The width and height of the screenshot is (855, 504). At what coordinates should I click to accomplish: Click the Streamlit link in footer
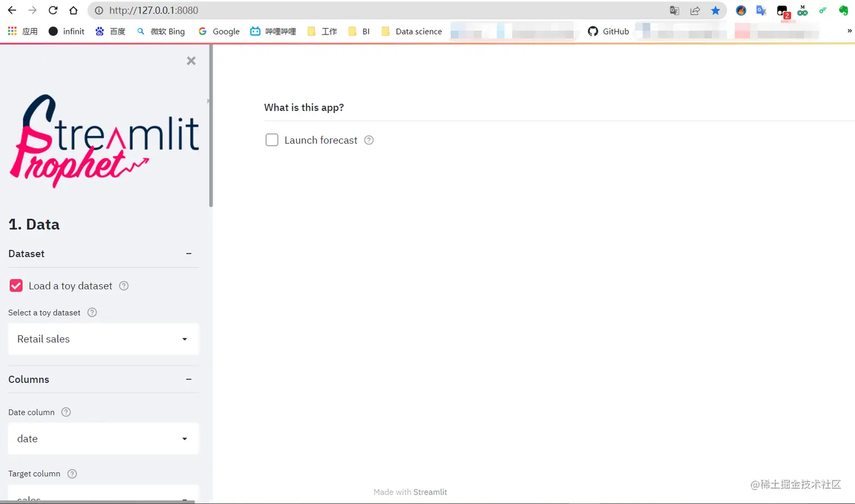tap(430, 492)
